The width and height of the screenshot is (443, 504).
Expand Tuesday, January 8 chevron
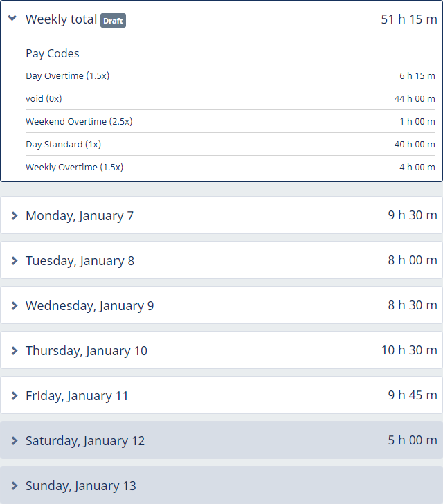(14, 261)
